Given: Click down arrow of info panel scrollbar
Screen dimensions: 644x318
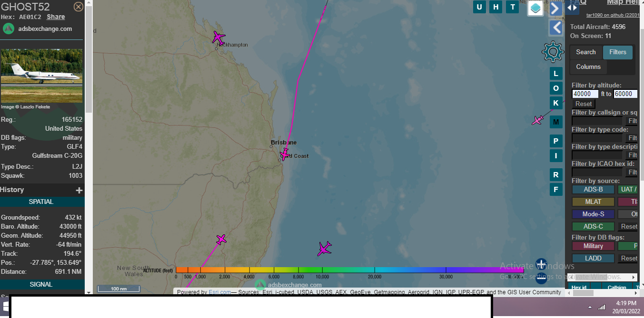Looking at the screenshot, I should click(89, 292).
